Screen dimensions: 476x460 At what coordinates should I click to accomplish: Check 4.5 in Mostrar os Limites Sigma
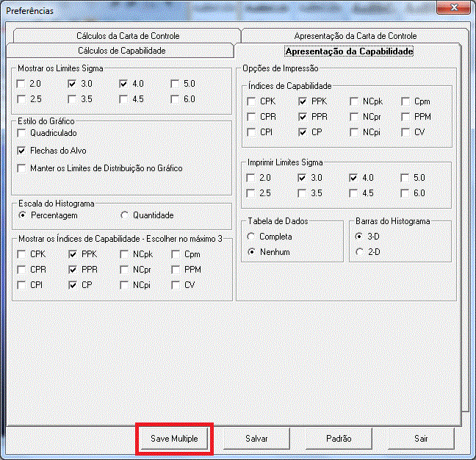pos(123,99)
